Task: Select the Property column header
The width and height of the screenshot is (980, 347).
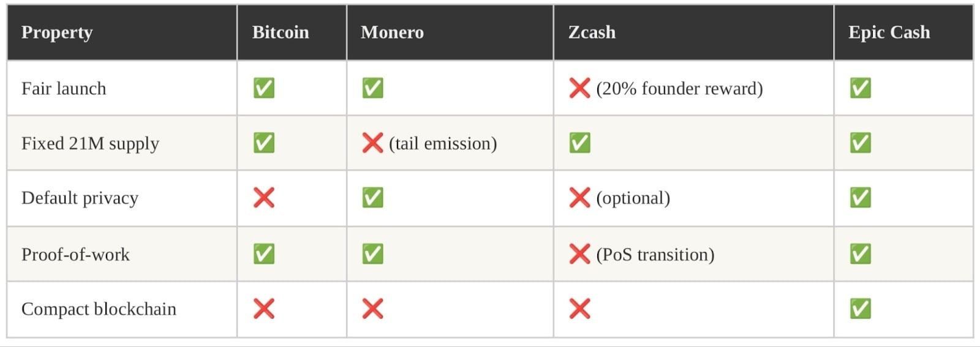Action: [57, 32]
